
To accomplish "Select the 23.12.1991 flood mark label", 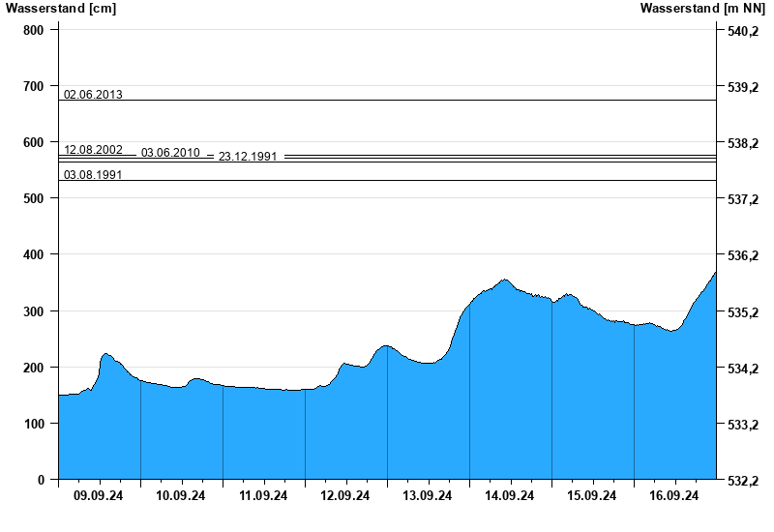I will pos(248,157).
